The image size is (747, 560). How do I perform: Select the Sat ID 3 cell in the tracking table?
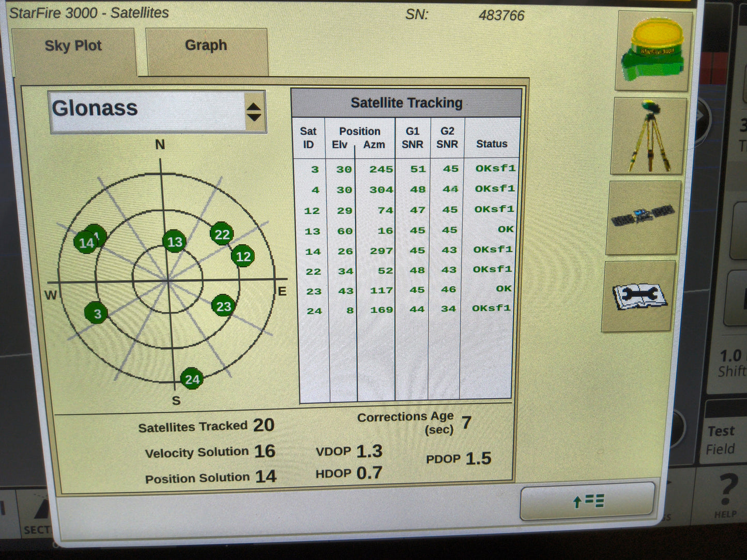(x=314, y=169)
